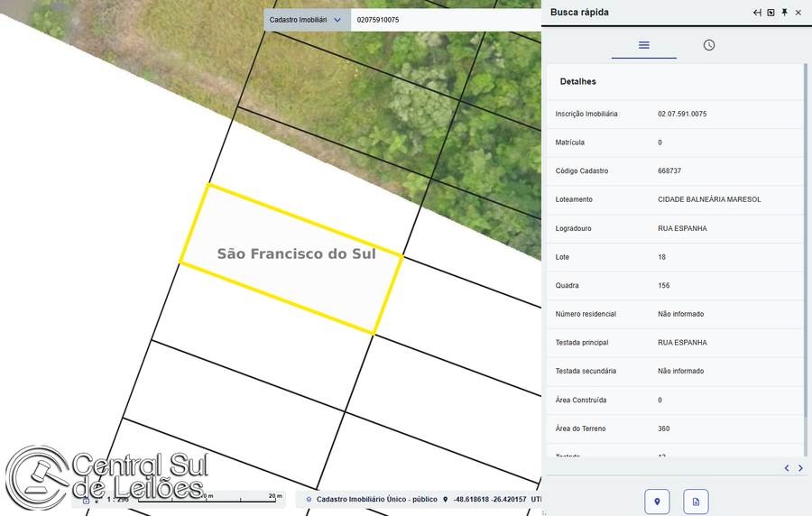Go to previous result using left chevron
The height and width of the screenshot is (516, 812).
(x=787, y=468)
